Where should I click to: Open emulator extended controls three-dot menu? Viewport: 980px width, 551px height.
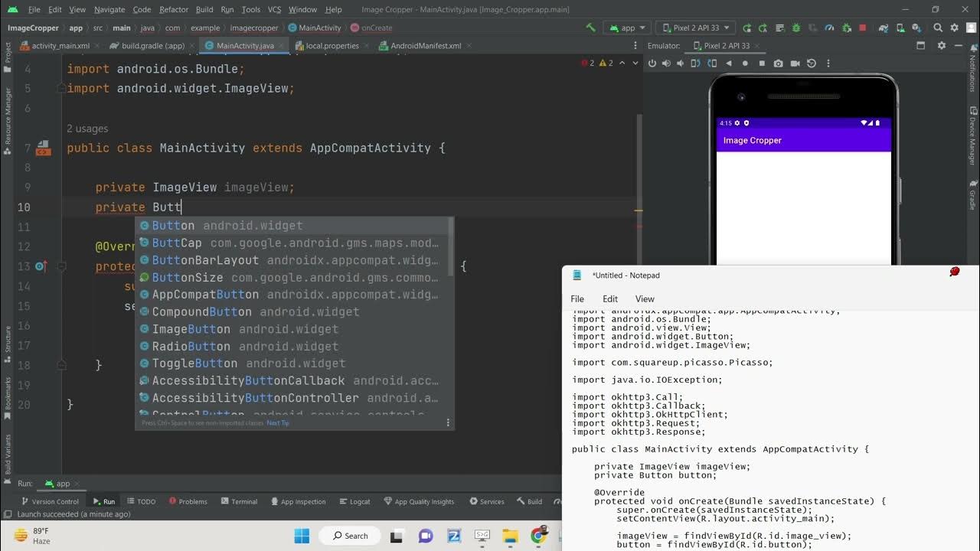(828, 64)
